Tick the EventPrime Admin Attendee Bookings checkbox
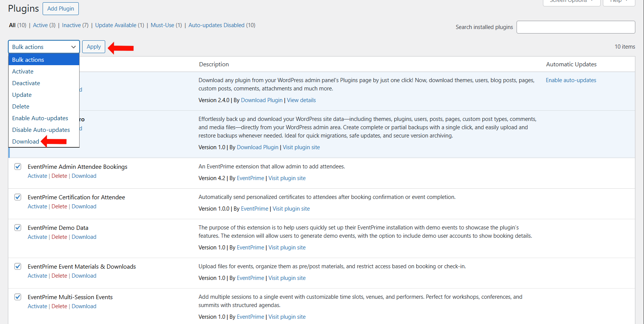 pos(18,167)
